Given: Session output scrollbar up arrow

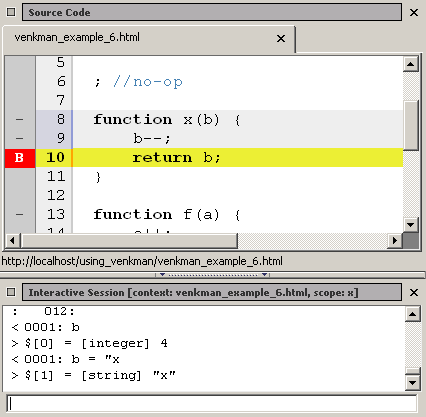Looking at the screenshot, I should (413, 314).
